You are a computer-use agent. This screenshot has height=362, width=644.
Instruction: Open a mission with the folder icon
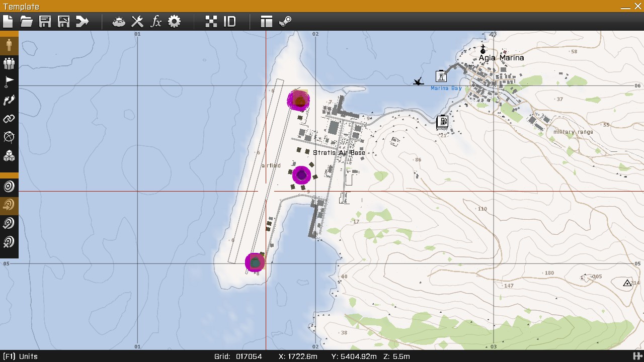click(x=26, y=21)
